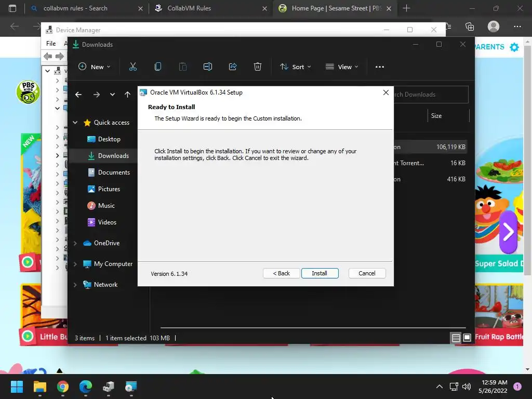Open Google Chrome from taskbar

point(63,387)
